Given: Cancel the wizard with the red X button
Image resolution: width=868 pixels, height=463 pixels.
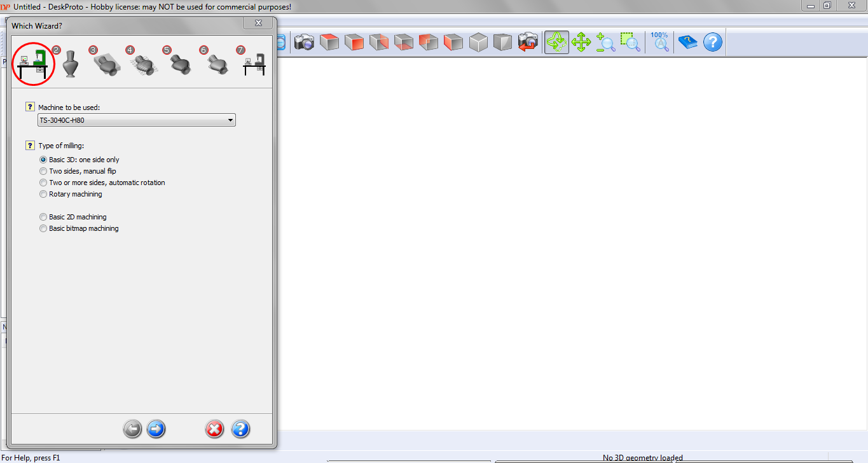Looking at the screenshot, I should tap(214, 429).
